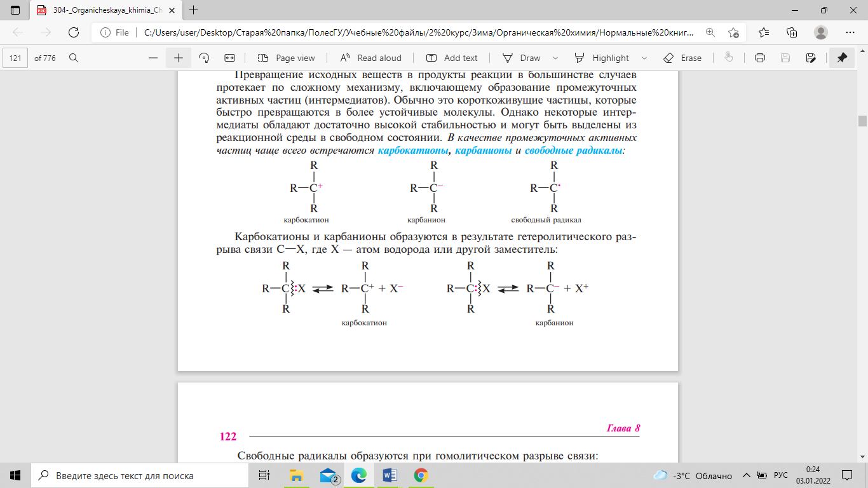Screen dimensions: 868x488
Task: Click page number 122 in document
Action: [228, 437]
